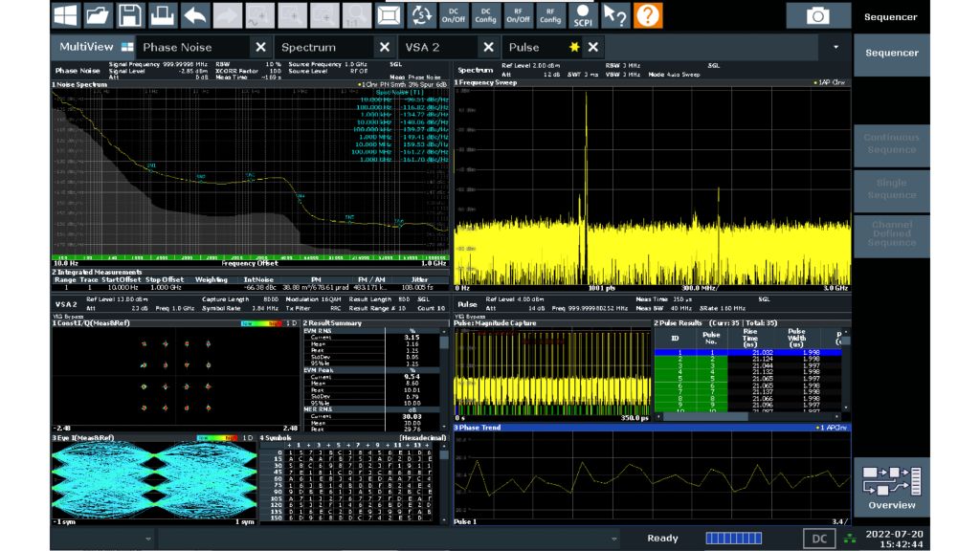The width and height of the screenshot is (980, 551).
Task: Open the Overview button
Action: point(891,487)
